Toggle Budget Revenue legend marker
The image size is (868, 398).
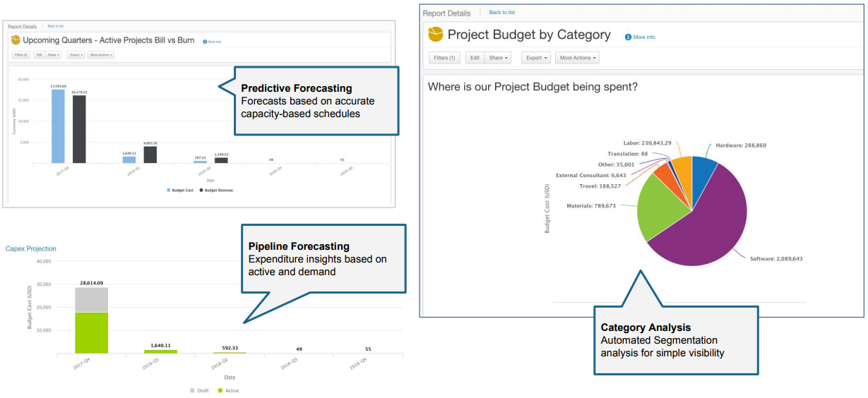coord(201,190)
